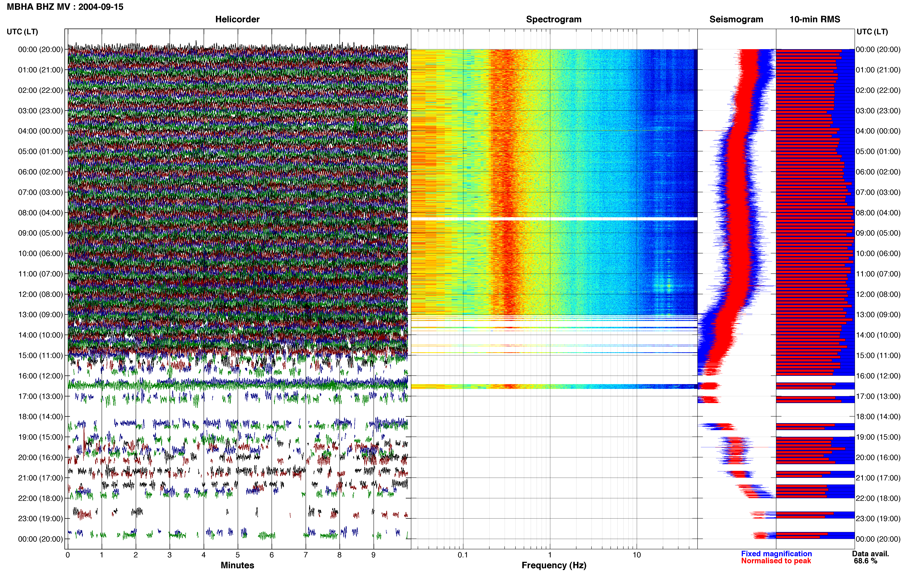Click Helicorder time label 06:00 (02:00)
The width and height of the screenshot is (924, 578).
[41, 172]
